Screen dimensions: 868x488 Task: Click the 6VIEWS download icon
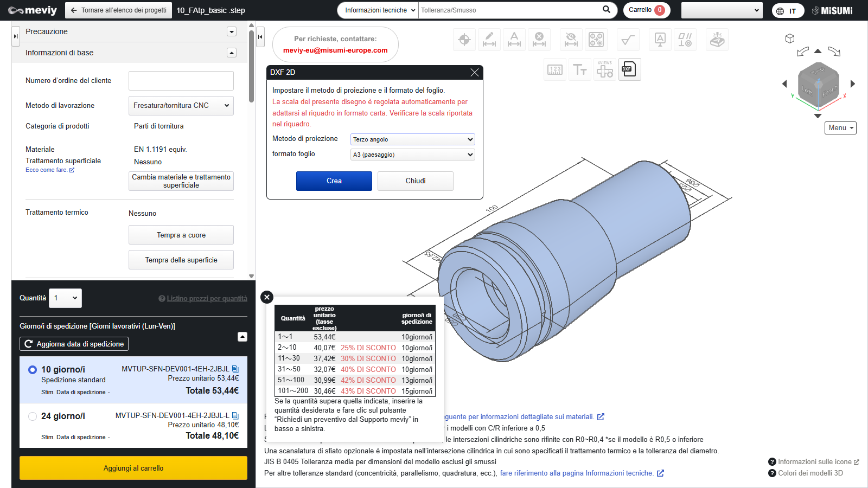(x=604, y=69)
